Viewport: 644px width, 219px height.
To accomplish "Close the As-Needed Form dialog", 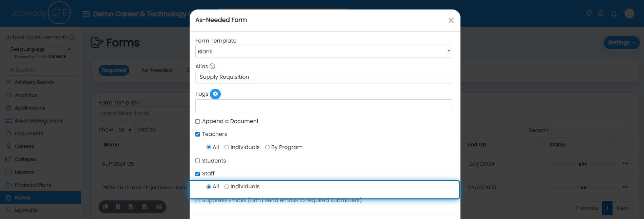I will (451, 20).
